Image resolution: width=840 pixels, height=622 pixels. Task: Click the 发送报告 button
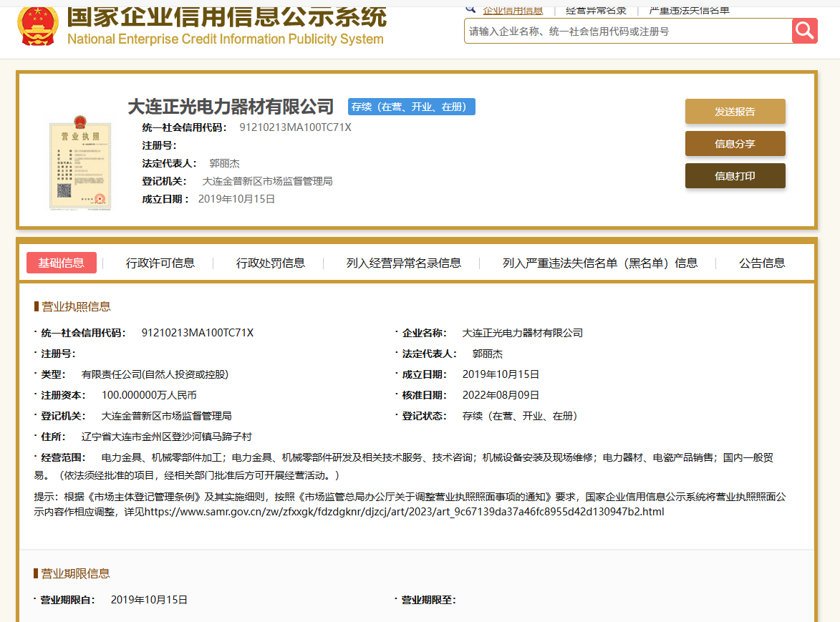735,112
